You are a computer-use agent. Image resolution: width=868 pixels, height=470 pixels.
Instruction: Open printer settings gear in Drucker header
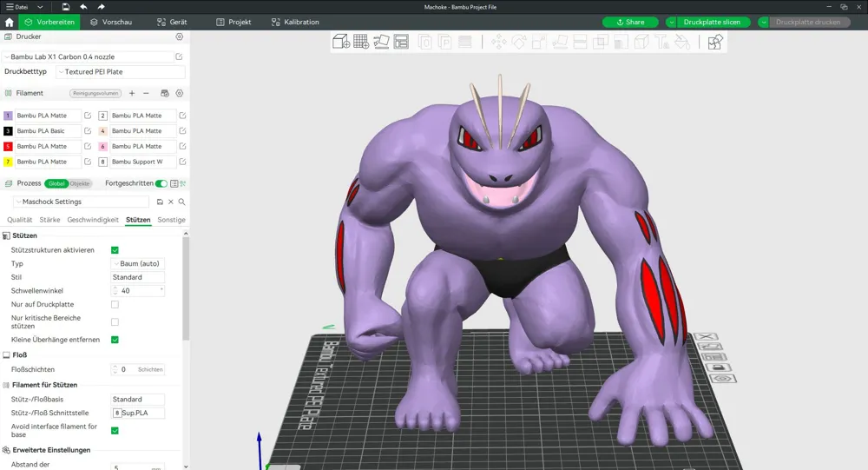click(x=180, y=36)
